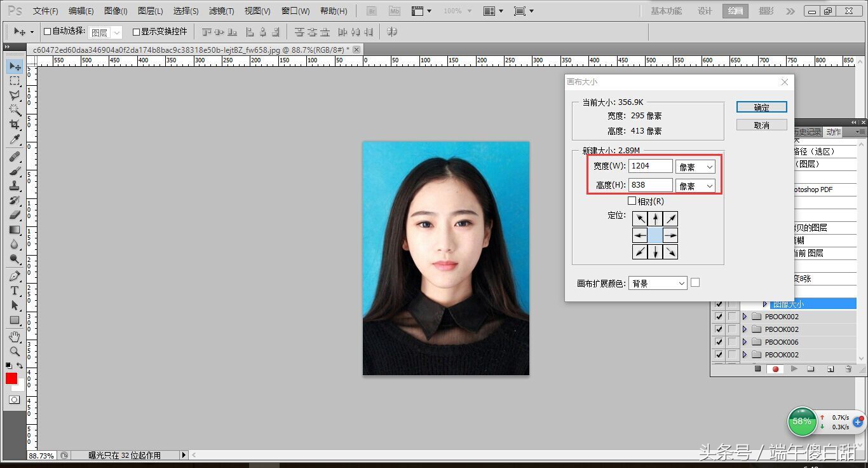Switch to the 动作 panel tab

coord(834,132)
